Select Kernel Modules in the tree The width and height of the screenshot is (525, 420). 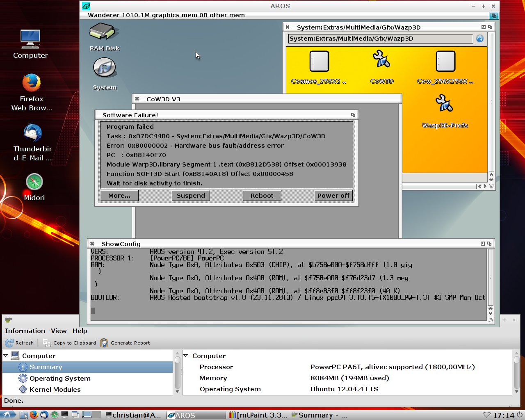click(55, 389)
